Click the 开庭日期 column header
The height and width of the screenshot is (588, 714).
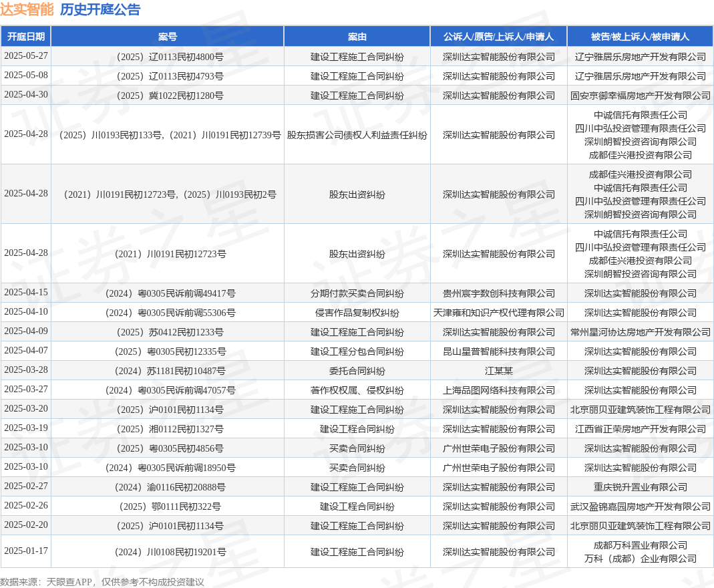point(26,37)
